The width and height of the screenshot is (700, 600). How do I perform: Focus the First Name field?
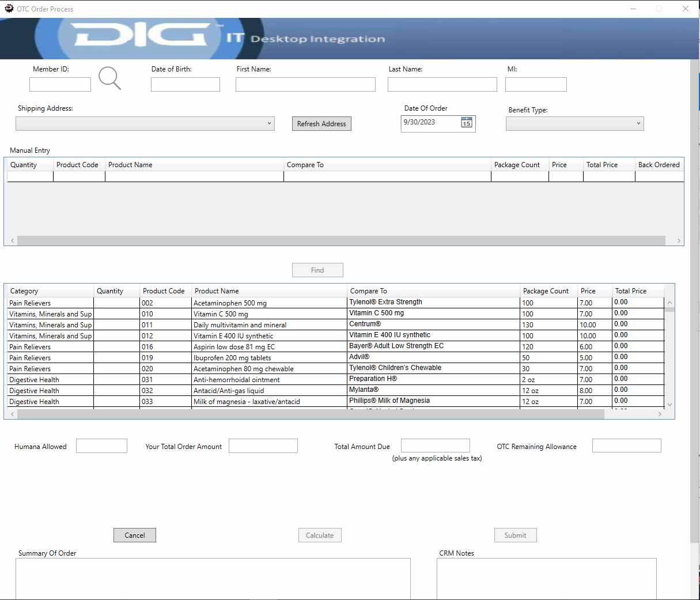tap(305, 85)
